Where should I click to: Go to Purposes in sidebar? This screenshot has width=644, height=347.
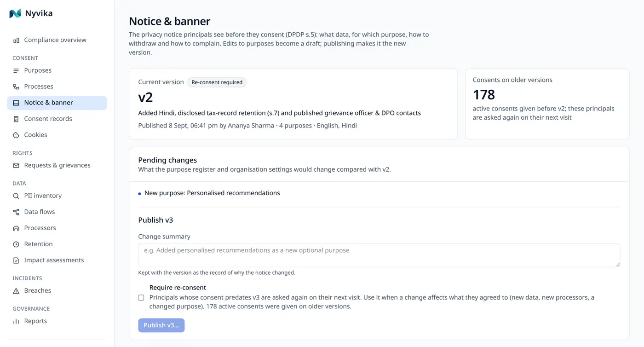57,70
